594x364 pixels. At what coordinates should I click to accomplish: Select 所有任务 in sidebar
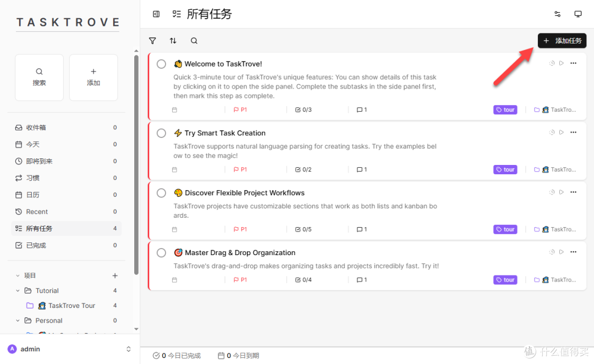coord(67,228)
